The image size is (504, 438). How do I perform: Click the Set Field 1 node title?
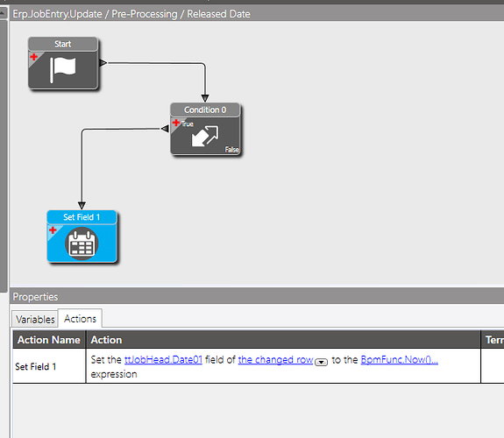point(82,217)
